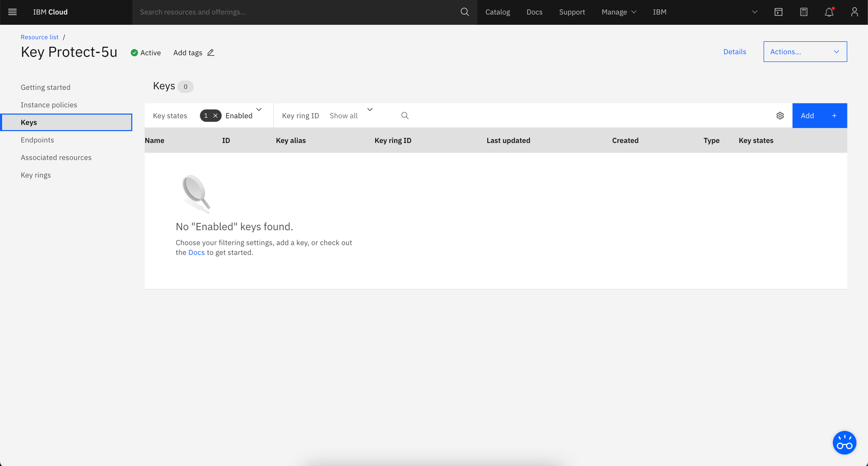This screenshot has width=868, height=466.
Task: Open the assistant chat bubble icon
Action: point(844,442)
